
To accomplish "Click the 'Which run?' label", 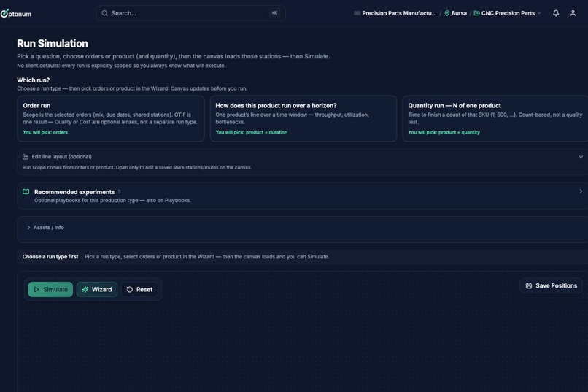I will [33, 80].
